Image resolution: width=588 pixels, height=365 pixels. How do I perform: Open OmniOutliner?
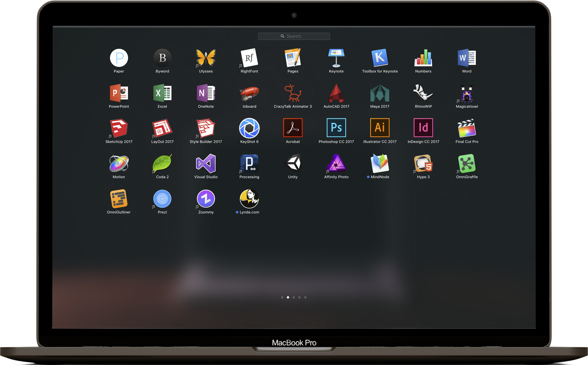pos(119,199)
